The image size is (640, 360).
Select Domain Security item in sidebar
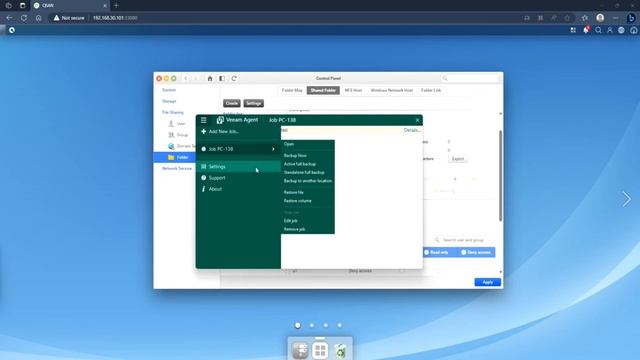coord(182,146)
